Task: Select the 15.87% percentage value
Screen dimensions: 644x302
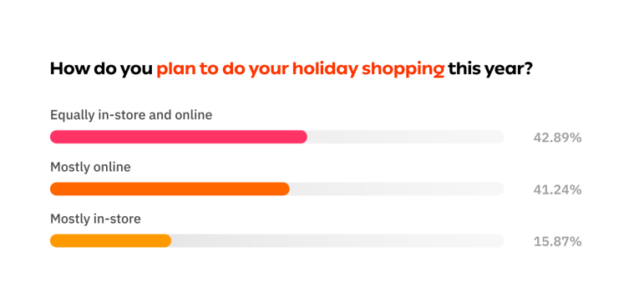Action: tap(557, 242)
